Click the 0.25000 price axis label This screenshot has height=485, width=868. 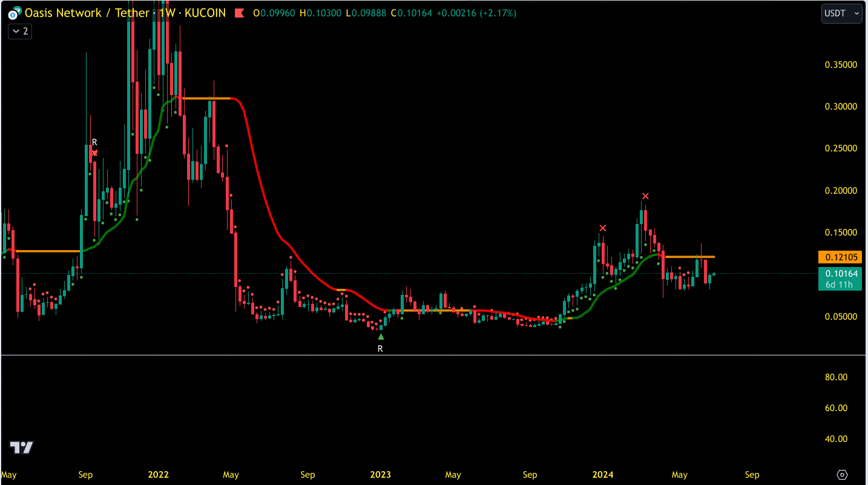click(x=841, y=148)
